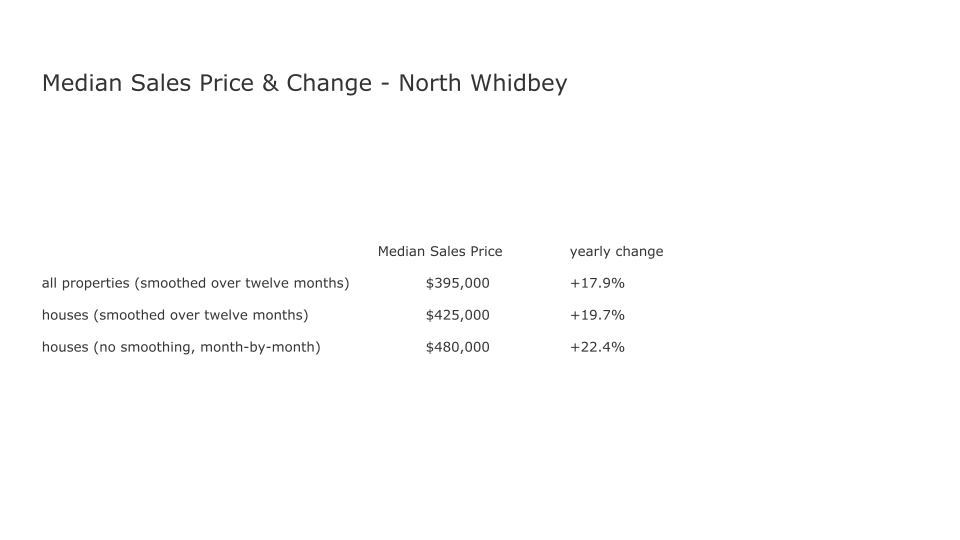Select the "Median Sales Price" column header
The image size is (960, 540).
[440, 251]
